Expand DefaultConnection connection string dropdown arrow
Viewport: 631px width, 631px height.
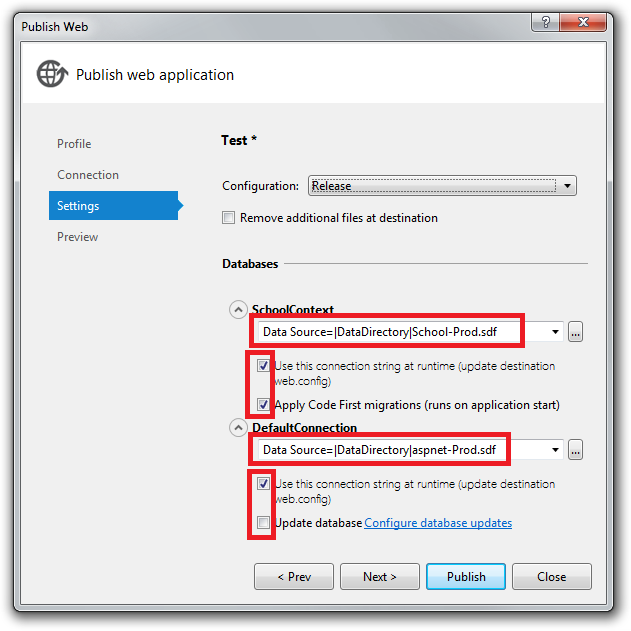point(555,450)
